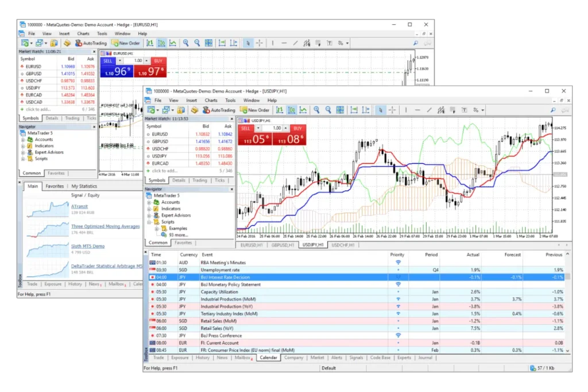Click BUY button on USDJPY chart
The height and width of the screenshot is (392, 588).
click(297, 128)
